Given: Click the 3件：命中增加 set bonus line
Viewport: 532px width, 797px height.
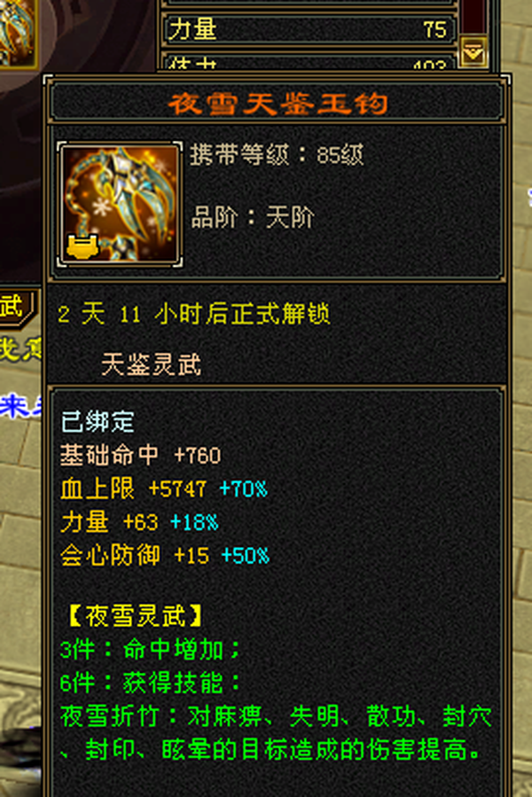Looking at the screenshot, I should pyautogui.click(x=151, y=649).
